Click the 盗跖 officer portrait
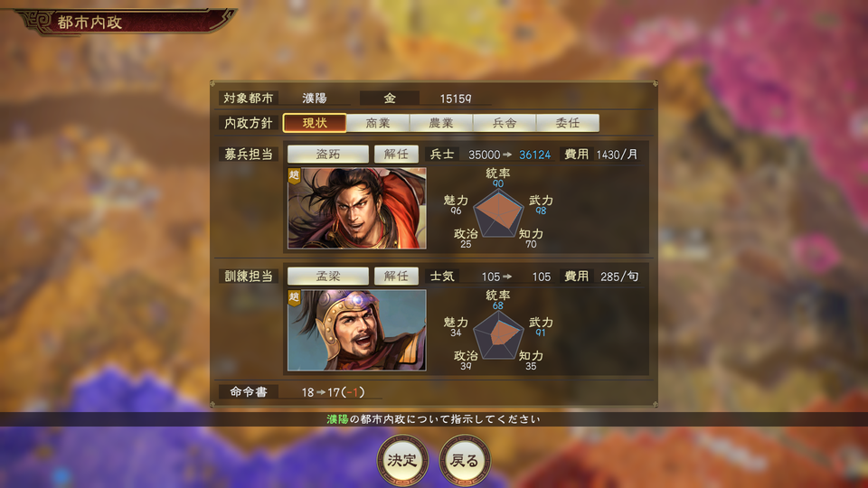Image resolution: width=868 pixels, height=488 pixels. point(357,208)
